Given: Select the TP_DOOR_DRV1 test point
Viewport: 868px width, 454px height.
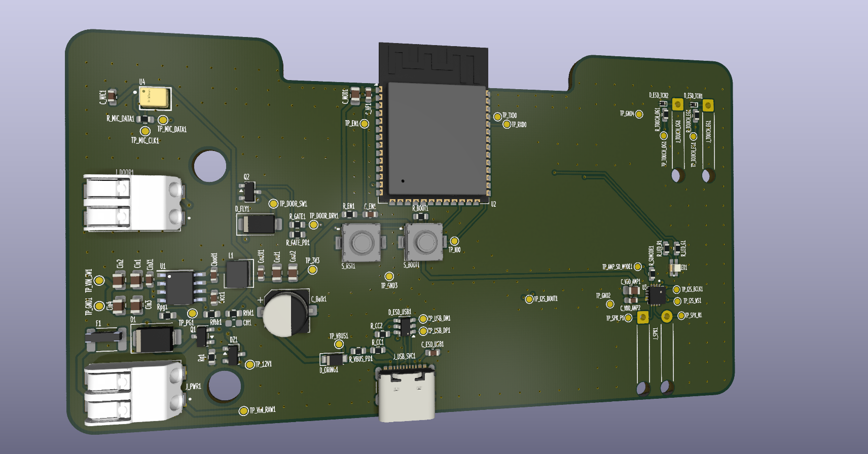Looking at the screenshot, I should pyautogui.click(x=314, y=224).
